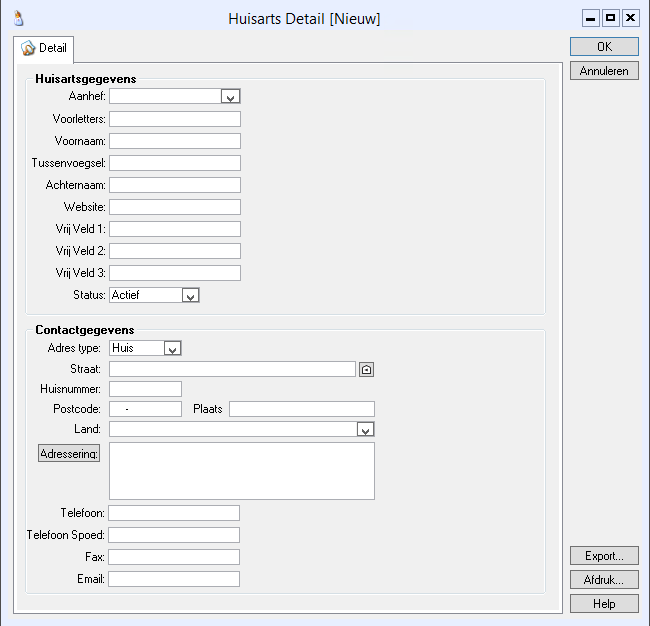Image resolution: width=650 pixels, height=626 pixels.
Task: Click the Telefoon Spoed field
Action: (174, 535)
